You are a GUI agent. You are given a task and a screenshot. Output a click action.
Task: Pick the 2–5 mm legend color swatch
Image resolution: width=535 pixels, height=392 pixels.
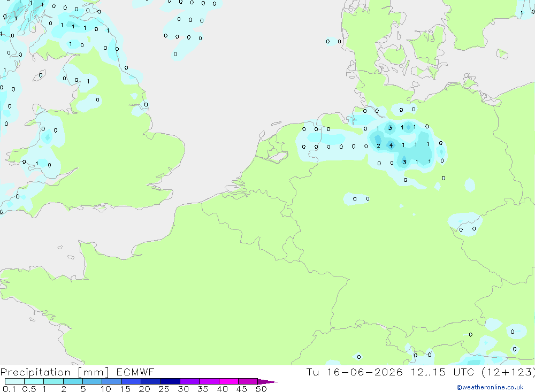[x=73, y=381]
